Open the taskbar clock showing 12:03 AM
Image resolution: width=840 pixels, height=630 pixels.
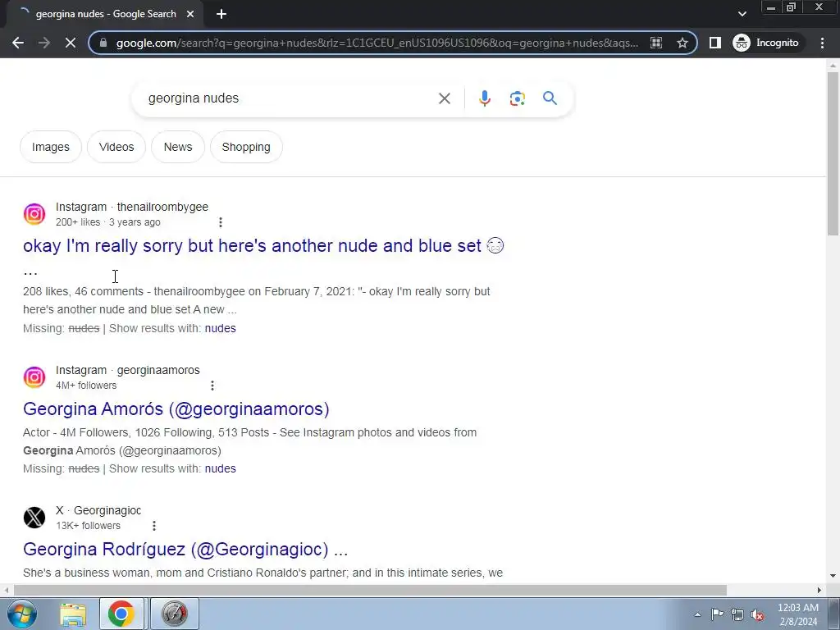coord(797,614)
